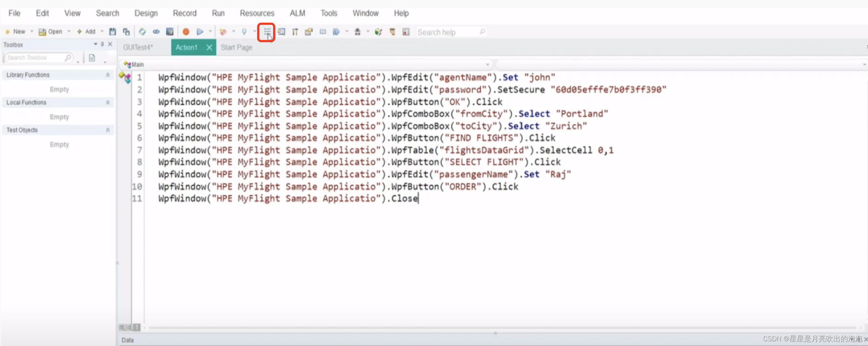Screen dimensions: 868x346
Task: Start recording with the orange Record button
Action: click(x=186, y=32)
